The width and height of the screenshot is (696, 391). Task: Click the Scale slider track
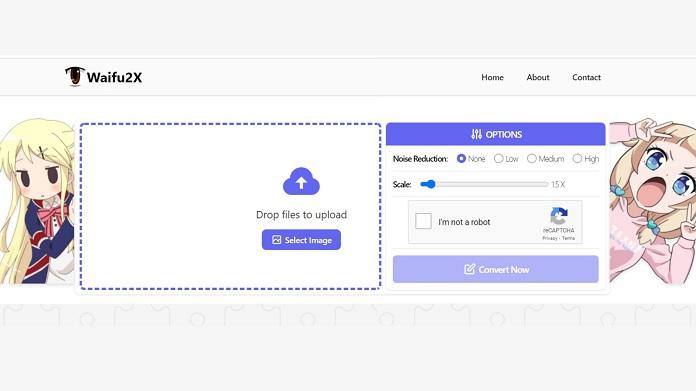click(484, 184)
